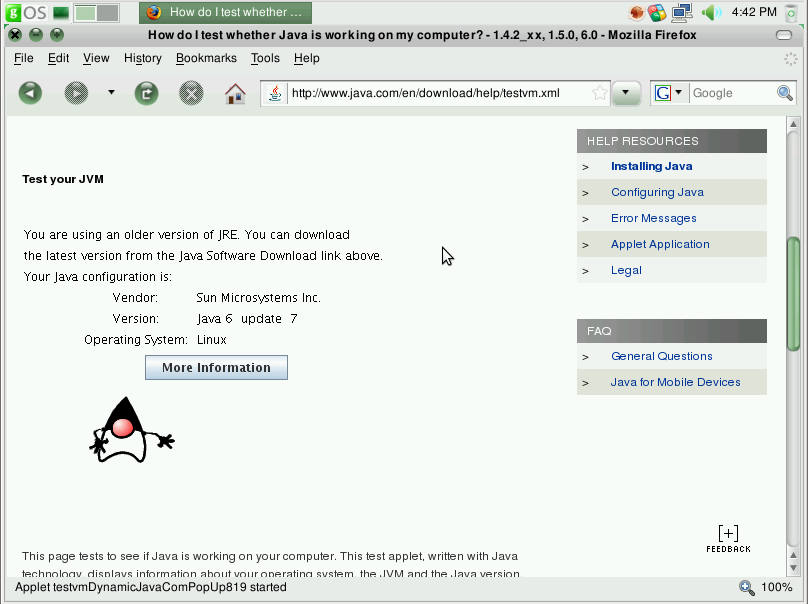The width and height of the screenshot is (808, 604).
Task: Open the trash icon in the panel
Action: 791,13
